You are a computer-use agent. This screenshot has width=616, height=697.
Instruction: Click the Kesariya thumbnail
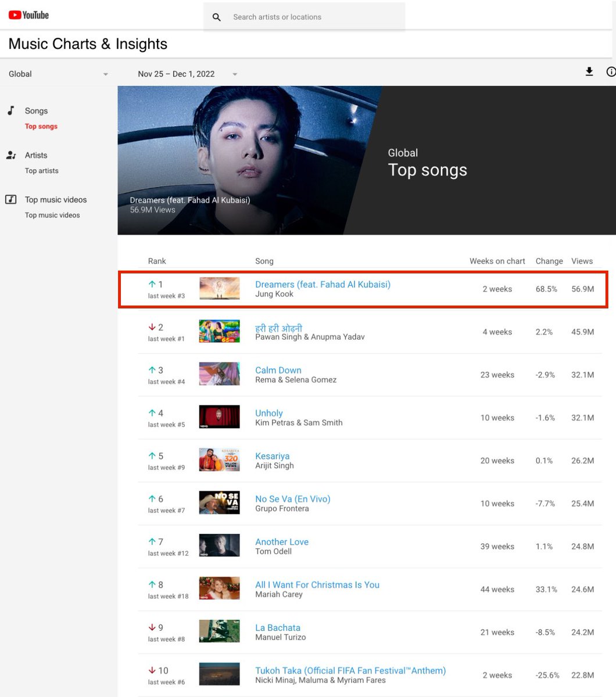point(220,460)
